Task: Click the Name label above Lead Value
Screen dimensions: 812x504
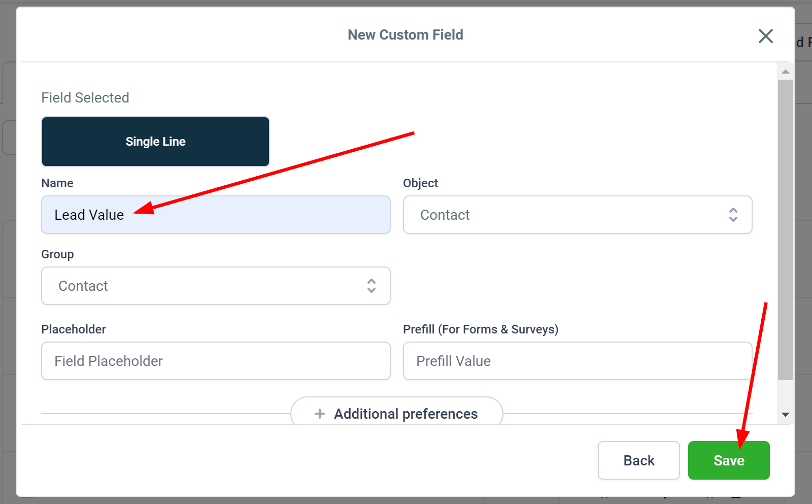Action: click(x=57, y=183)
